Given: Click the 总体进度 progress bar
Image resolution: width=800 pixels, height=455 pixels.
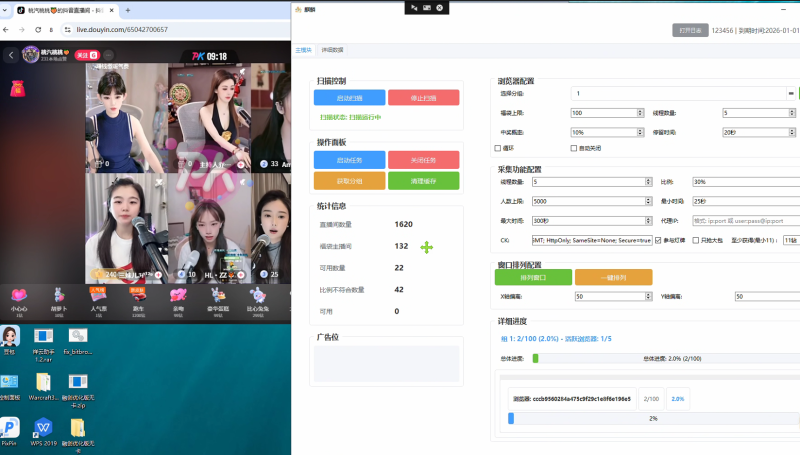Looking at the screenshot, I should pos(583,358).
